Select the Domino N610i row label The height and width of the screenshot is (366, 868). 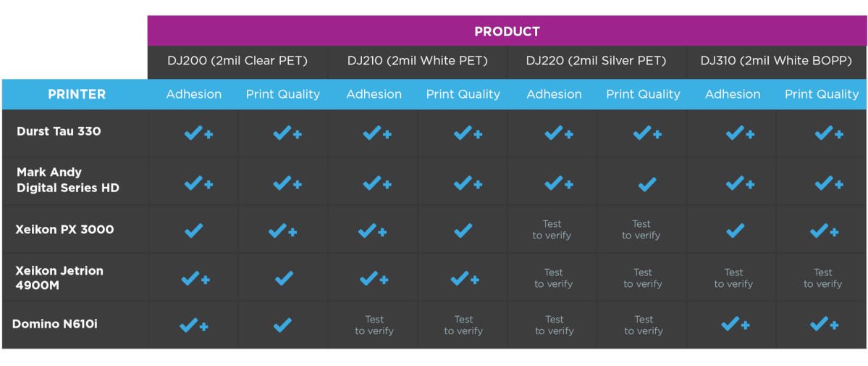coord(55,323)
